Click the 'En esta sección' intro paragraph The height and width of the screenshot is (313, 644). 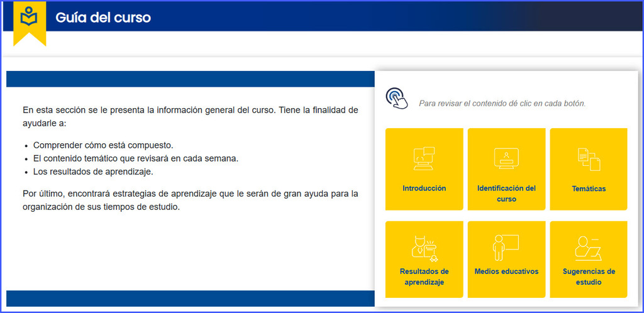tap(191, 116)
